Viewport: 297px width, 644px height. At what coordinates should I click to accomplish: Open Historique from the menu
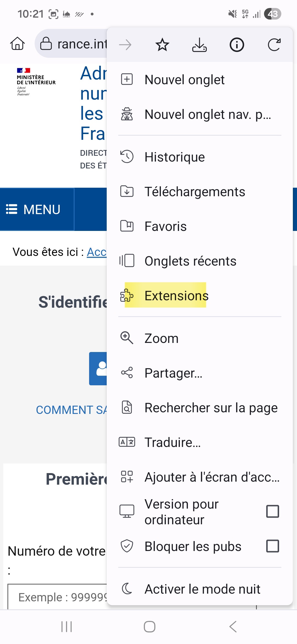tap(175, 157)
